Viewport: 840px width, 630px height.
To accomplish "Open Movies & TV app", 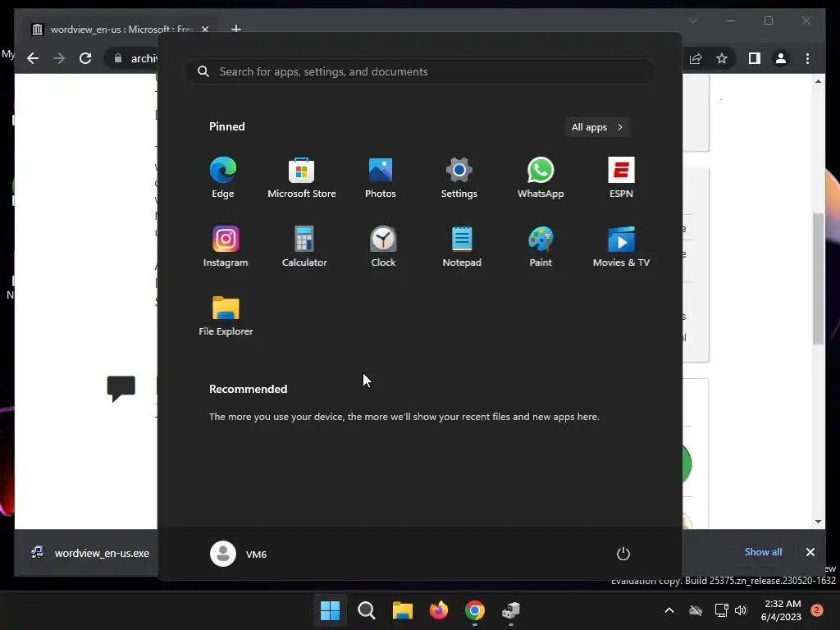I will (622, 246).
